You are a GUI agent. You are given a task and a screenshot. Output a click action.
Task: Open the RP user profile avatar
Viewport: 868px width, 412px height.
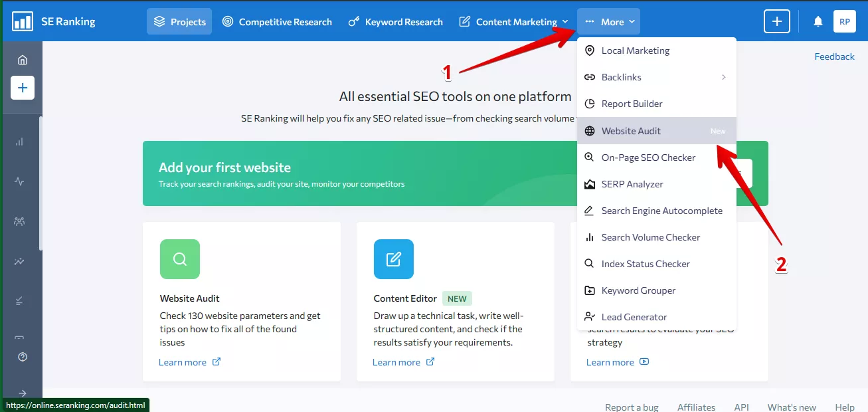[845, 21]
